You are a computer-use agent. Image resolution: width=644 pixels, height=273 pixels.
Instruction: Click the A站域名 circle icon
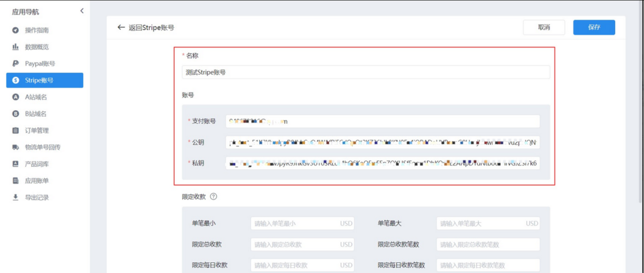(x=15, y=97)
